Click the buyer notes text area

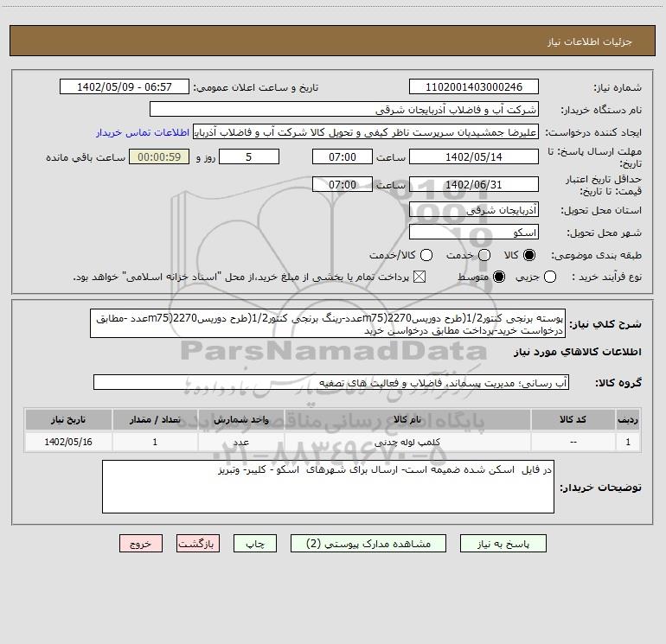[x=328, y=487]
